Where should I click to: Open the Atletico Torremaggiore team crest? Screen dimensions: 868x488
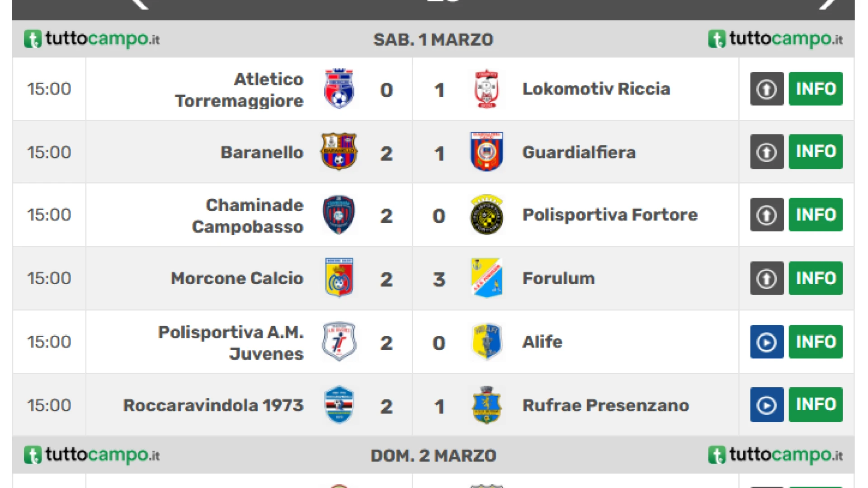pyautogui.click(x=339, y=89)
